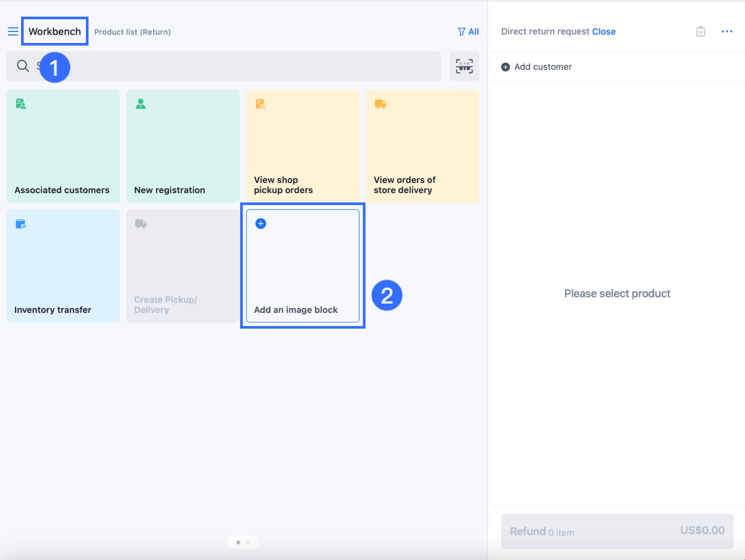Click the Close link for return request
Image resolution: width=745 pixels, height=560 pixels.
603,32
